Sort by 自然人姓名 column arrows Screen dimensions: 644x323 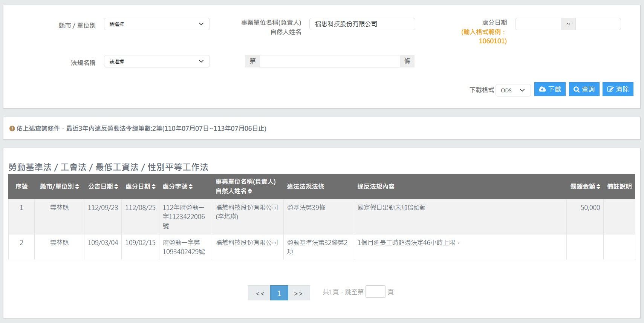click(x=250, y=191)
